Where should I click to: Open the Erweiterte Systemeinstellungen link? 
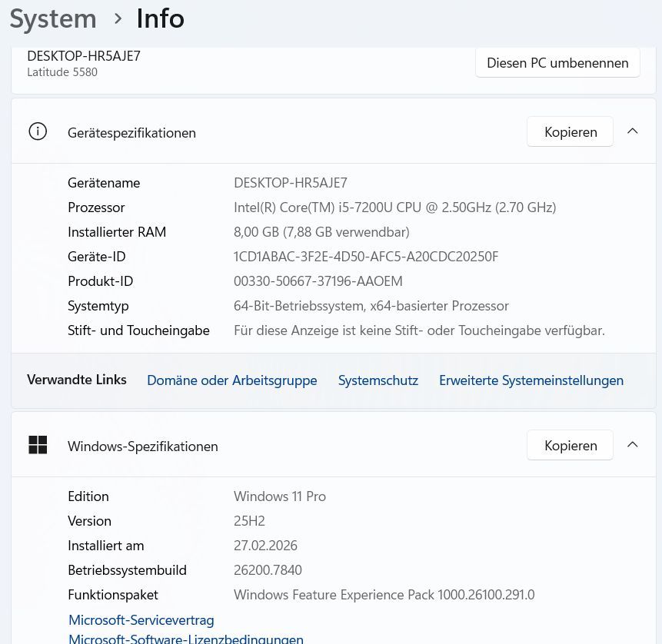(531, 380)
